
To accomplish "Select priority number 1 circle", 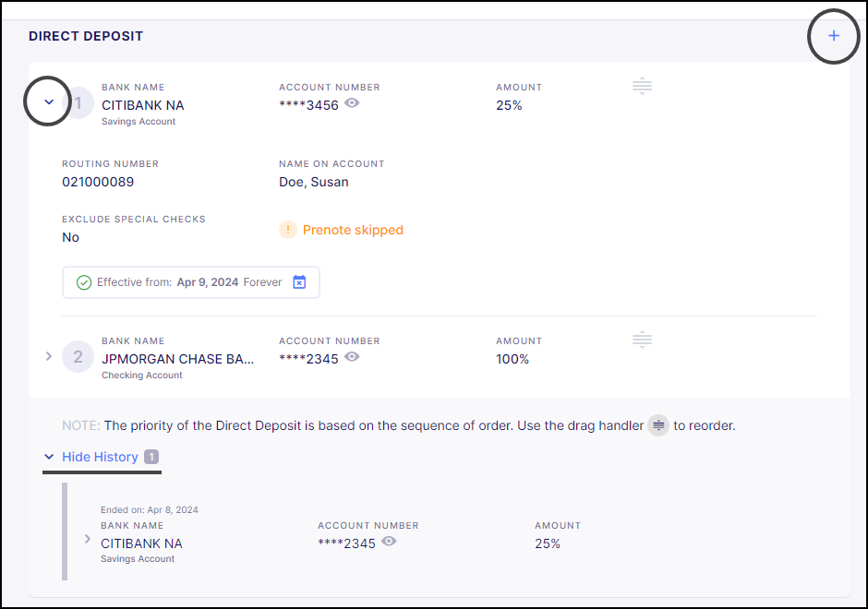I will click(78, 103).
